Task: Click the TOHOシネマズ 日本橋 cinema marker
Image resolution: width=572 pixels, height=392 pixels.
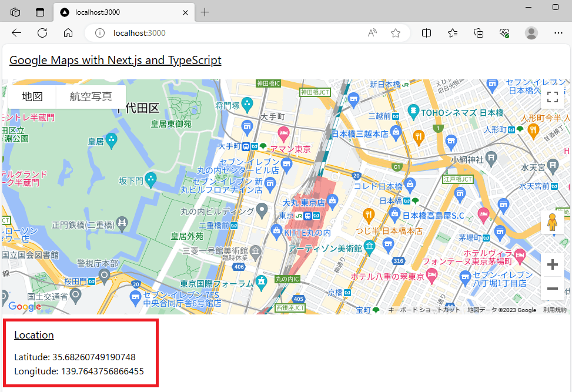Action: 413,112
